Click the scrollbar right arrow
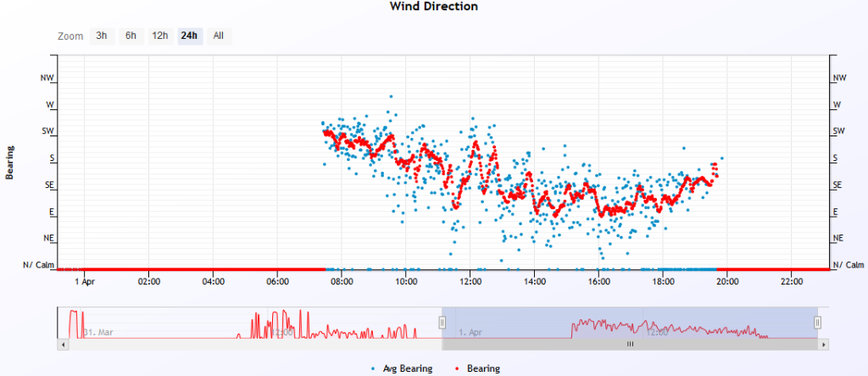 tap(824, 344)
